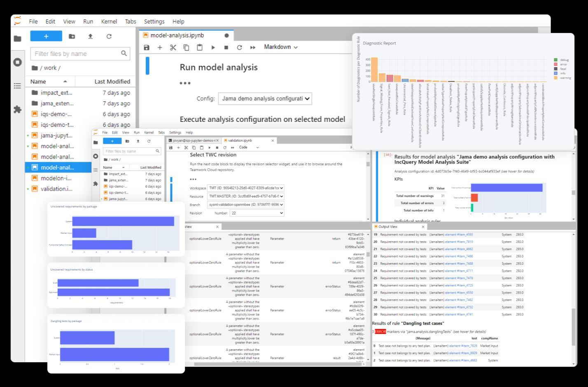The height and width of the screenshot is (387, 588).
Task: Run selected cell in model-analysis notebook
Action: [213, 47]
